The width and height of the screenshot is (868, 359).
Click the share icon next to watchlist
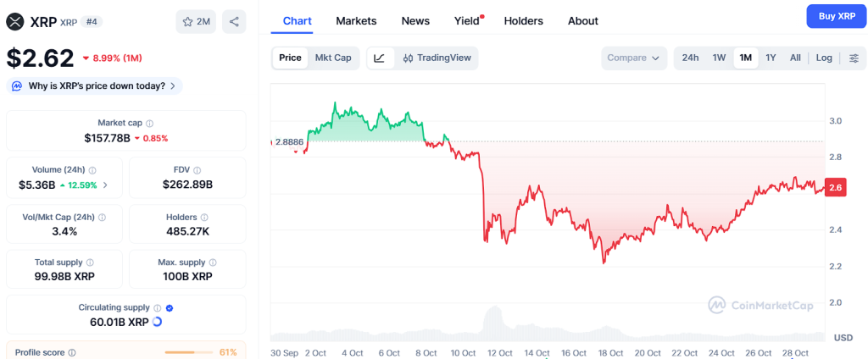pyautogui.click(x=234, y=22)
